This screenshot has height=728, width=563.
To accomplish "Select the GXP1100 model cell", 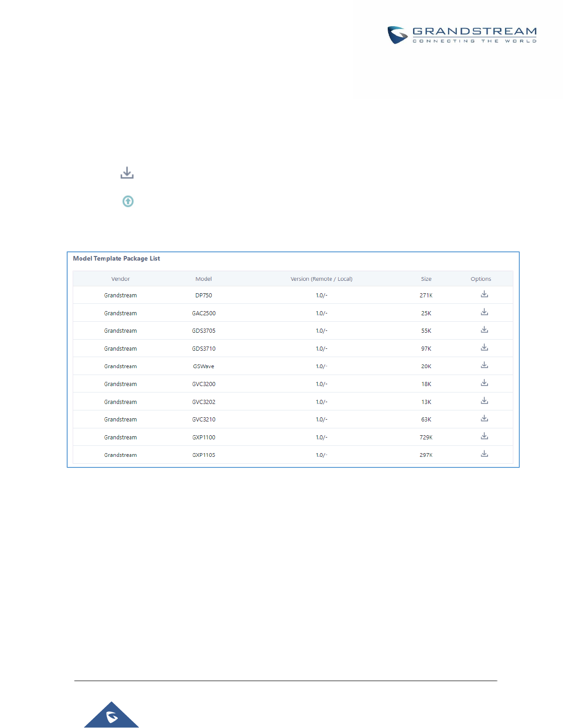I will [x=204, y=438].
